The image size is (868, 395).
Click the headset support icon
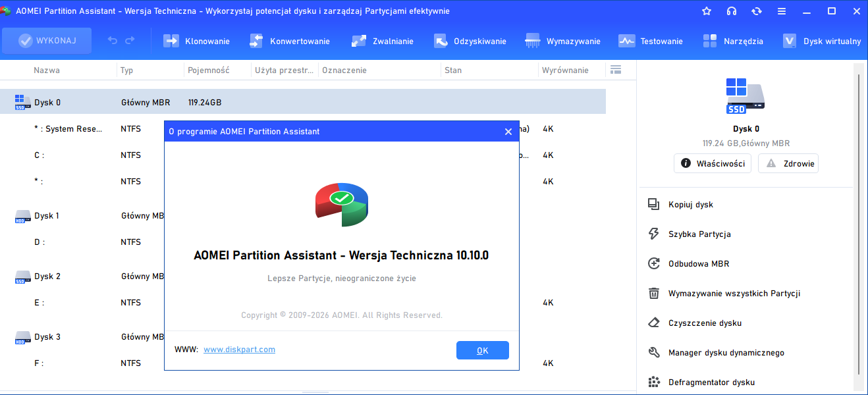[732, 11]
